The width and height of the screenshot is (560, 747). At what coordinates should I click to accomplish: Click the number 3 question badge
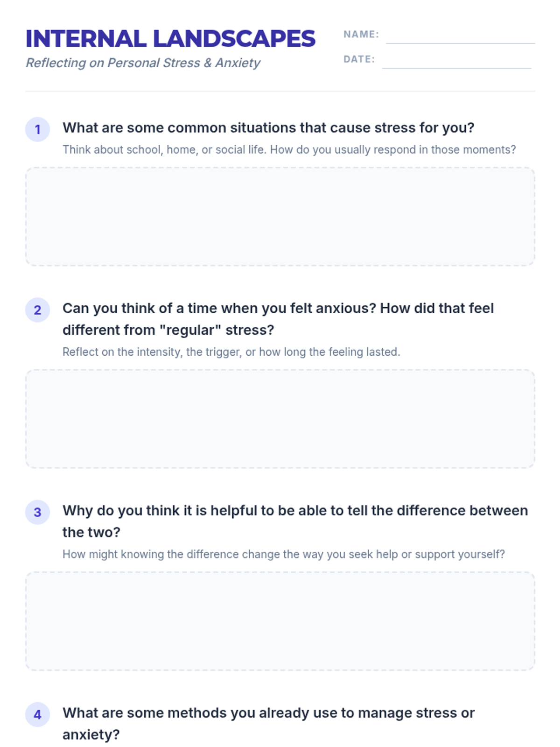point(37,512)
